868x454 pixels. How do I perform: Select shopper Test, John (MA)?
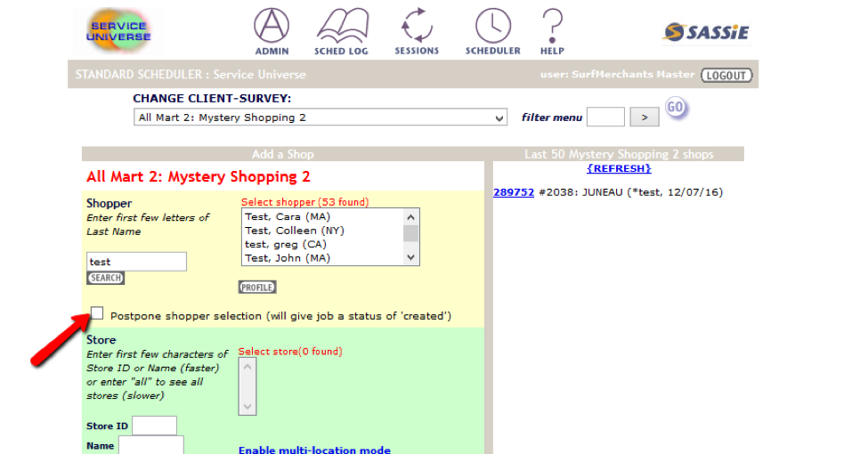click(288, 258)
